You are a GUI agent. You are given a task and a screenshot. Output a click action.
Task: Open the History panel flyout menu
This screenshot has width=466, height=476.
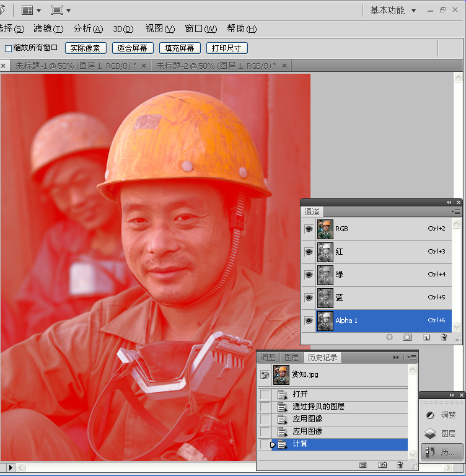coord(411,357)
